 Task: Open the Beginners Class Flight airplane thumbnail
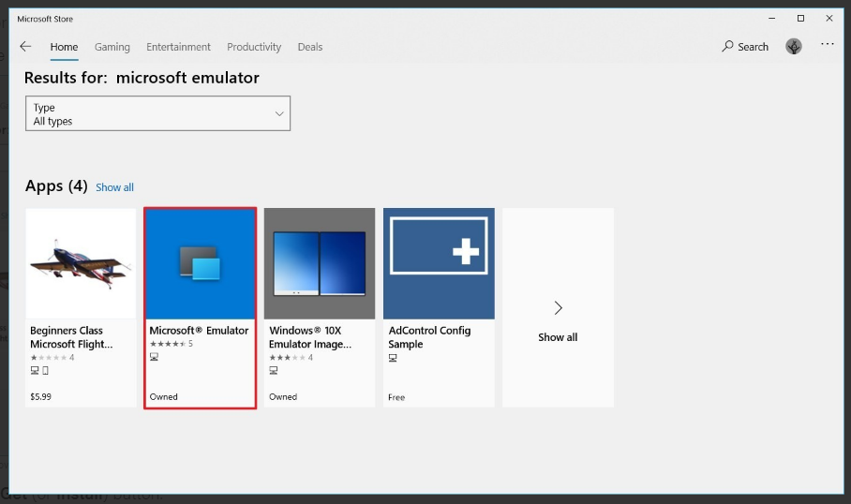81,264
